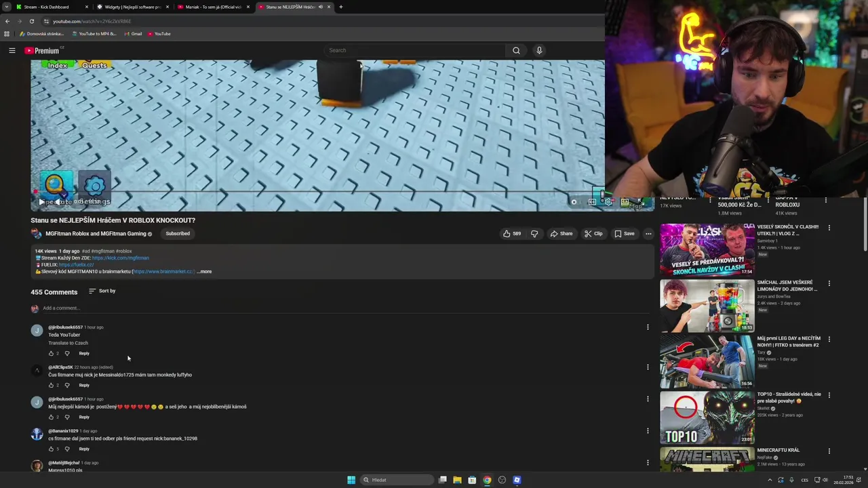Start voice search with microphone icon

pyautogui.click(x=539, y=50)
